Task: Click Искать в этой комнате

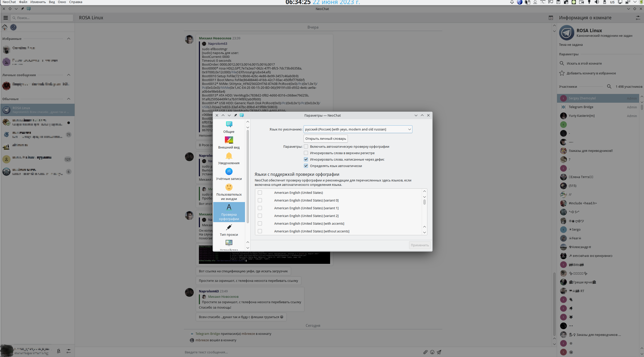Action: (x=584, y=63)
